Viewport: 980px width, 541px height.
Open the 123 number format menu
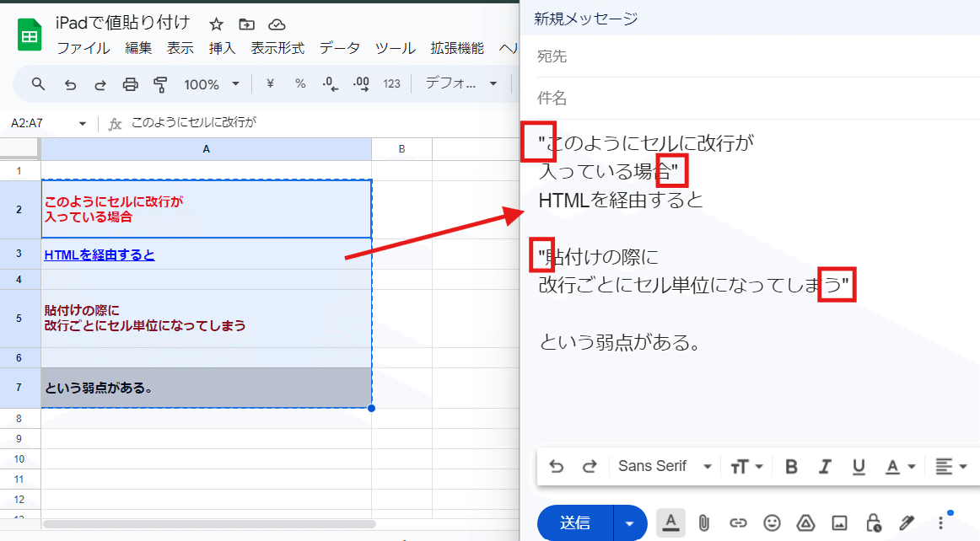coord(392,83)
